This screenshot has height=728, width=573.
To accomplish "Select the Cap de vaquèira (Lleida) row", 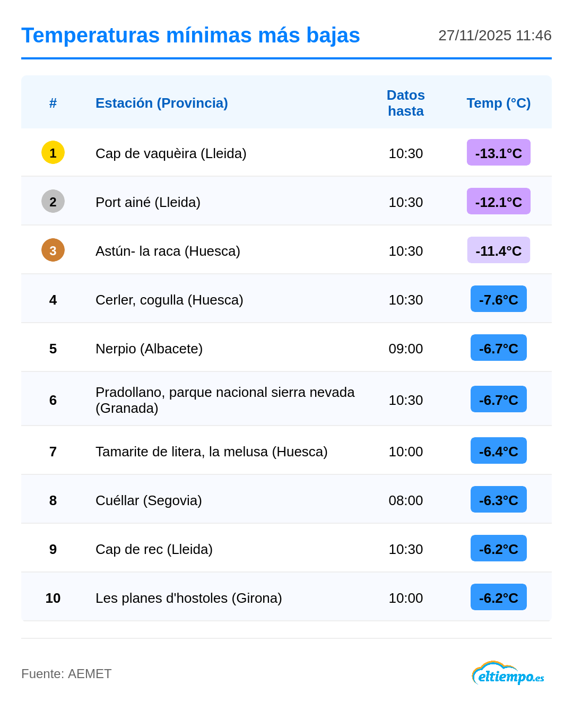I will tap(171, 153).
